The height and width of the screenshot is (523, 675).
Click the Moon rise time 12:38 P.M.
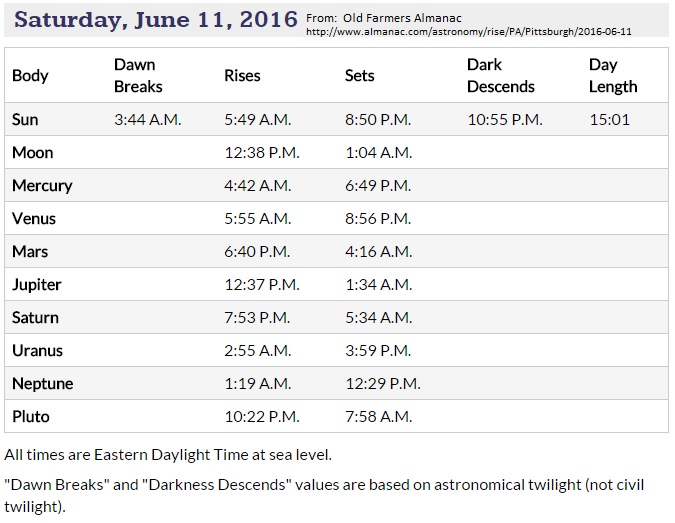[262, 152]
